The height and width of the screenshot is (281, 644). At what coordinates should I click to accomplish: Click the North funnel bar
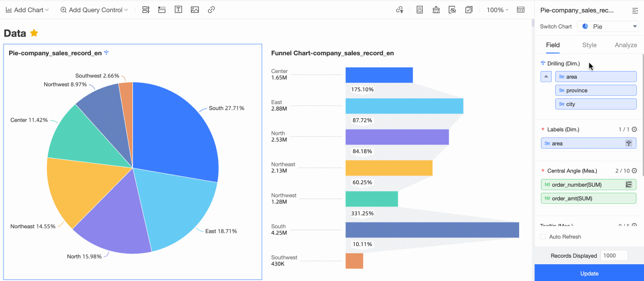pos(397,137)
